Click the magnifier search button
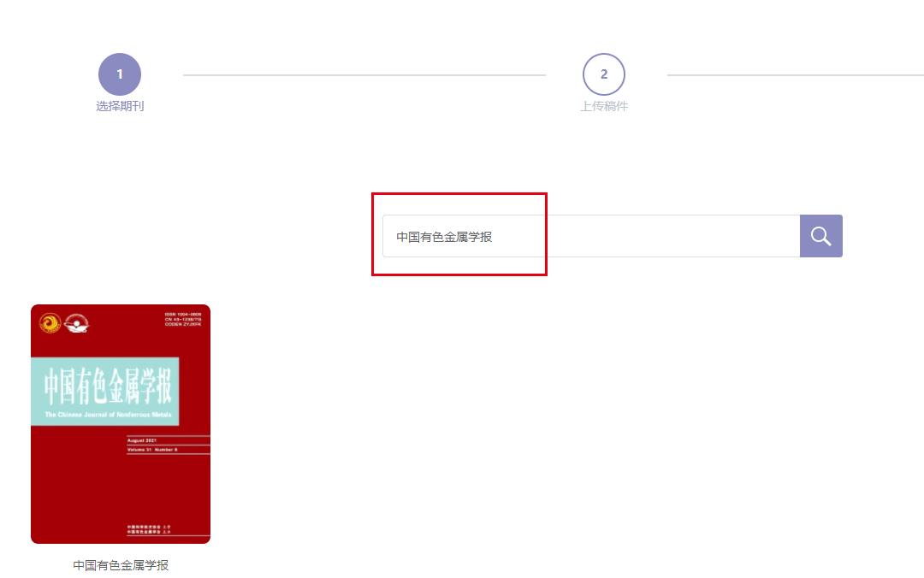This screenshot has height=578, width=924. pyautogui.click(x=820, y=236)
